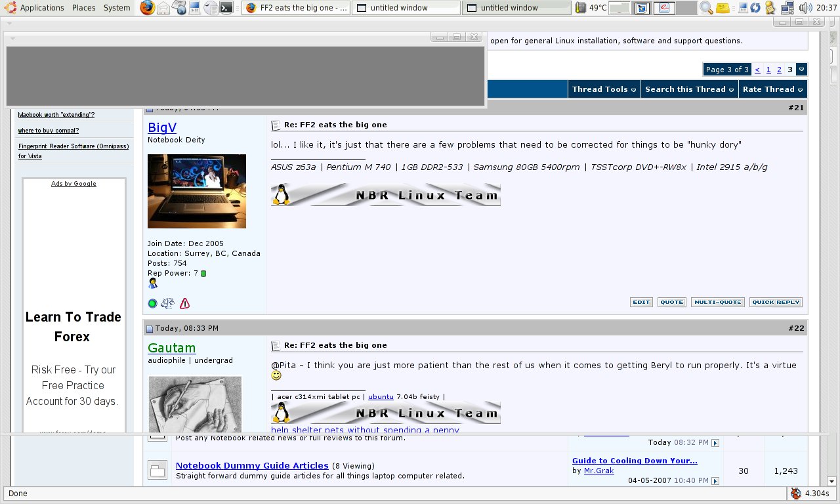
Task: Open the page jump dropdown arrow
Action: point(802,70)
